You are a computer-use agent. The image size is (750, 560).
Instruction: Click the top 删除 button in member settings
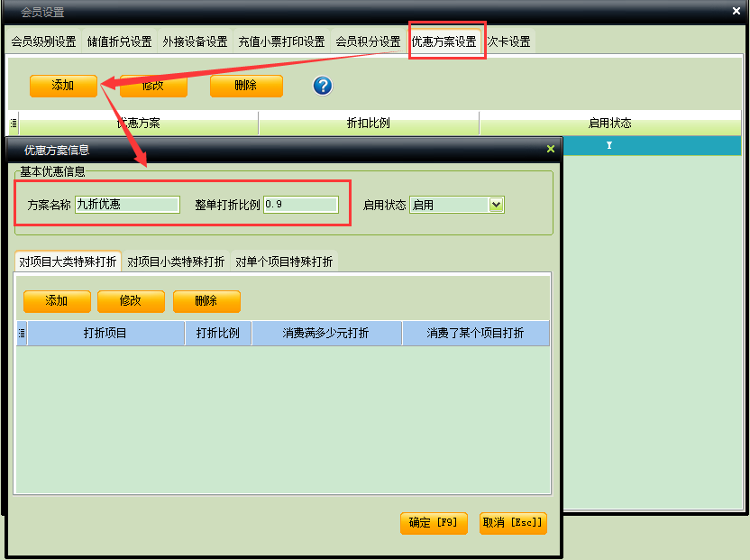(x=246, y=86)
